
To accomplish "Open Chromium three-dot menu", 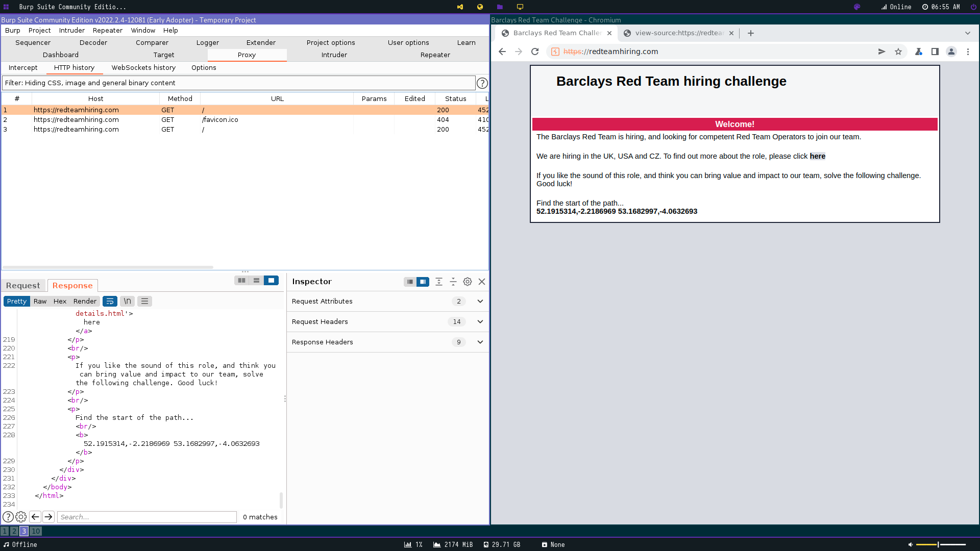I will pyautogui.click(x=968, y=52).
